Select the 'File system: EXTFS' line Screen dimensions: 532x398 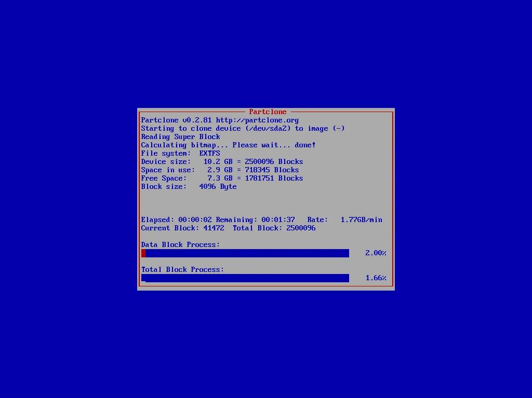[x=180, y=154]
